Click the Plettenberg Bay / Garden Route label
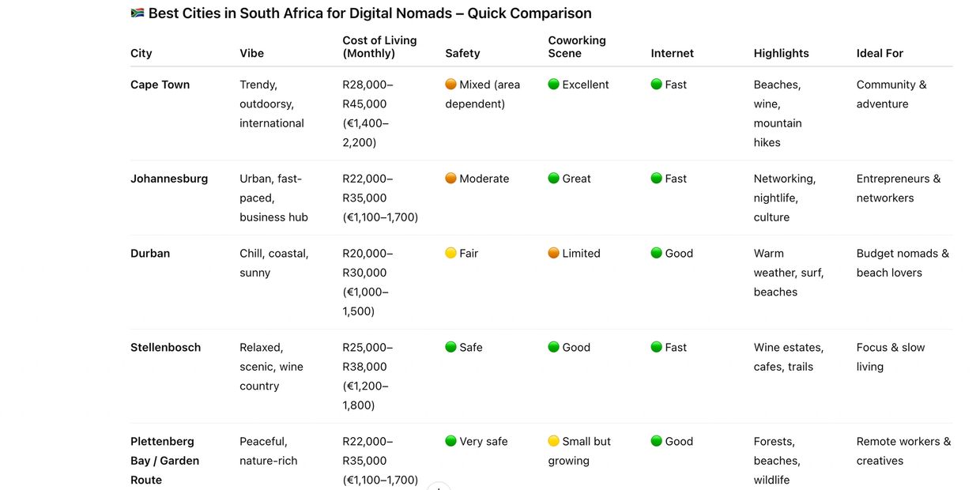The height and width of the screenshot is (490, 980). (163, 461)
